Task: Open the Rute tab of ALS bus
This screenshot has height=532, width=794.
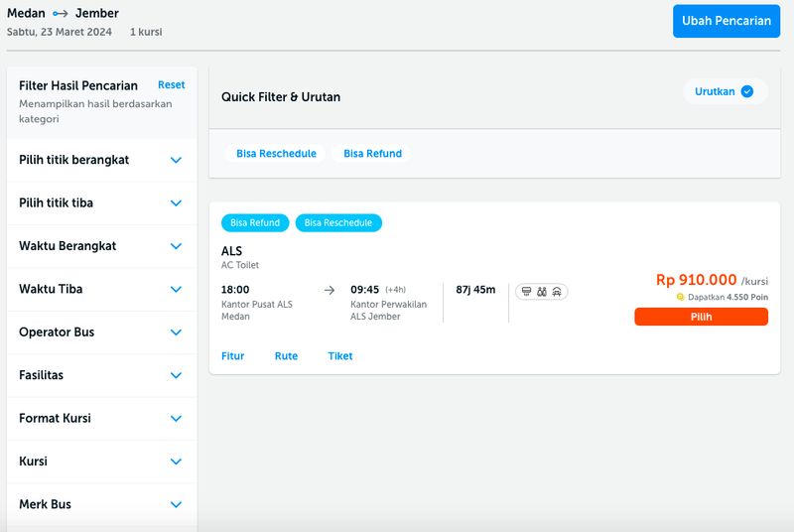Action: pyautogui.click(x=286, y=356)
